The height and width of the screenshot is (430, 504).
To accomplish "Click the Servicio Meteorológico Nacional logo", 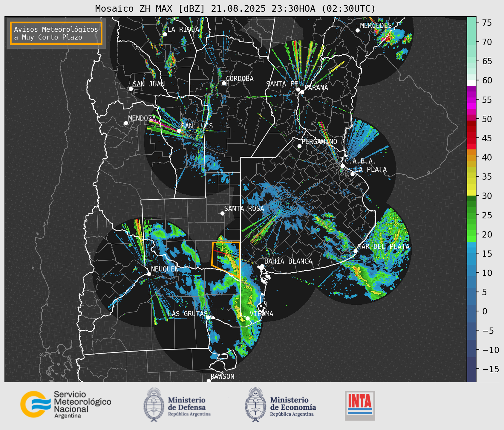I will (x=66, y=404).
